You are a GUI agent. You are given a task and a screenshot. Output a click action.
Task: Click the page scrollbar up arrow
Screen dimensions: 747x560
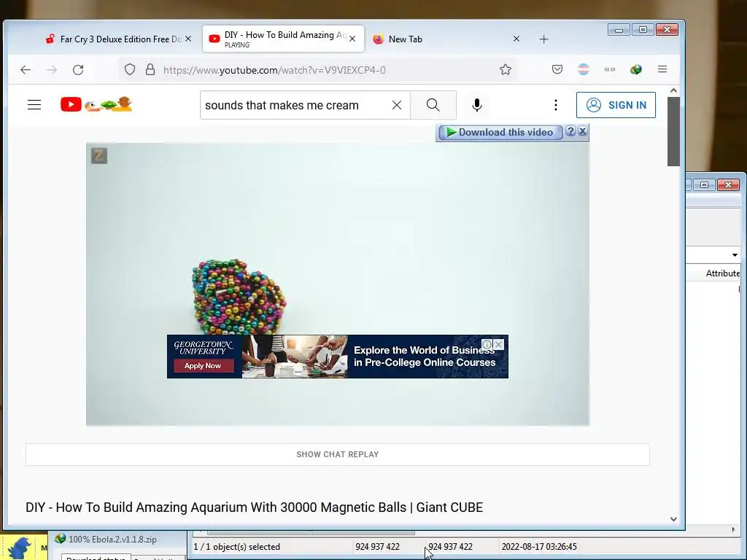tap(673, 90)
